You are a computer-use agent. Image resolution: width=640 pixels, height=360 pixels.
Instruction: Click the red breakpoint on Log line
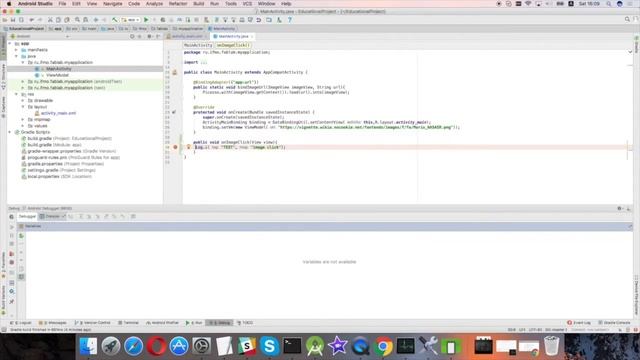click(x=175, y=147)
